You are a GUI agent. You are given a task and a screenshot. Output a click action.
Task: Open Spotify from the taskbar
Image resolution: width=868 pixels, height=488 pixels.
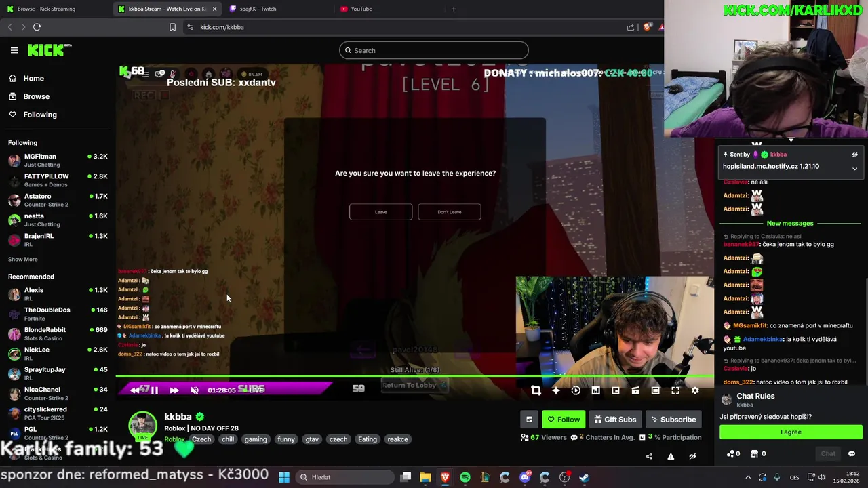click(465, 477)
